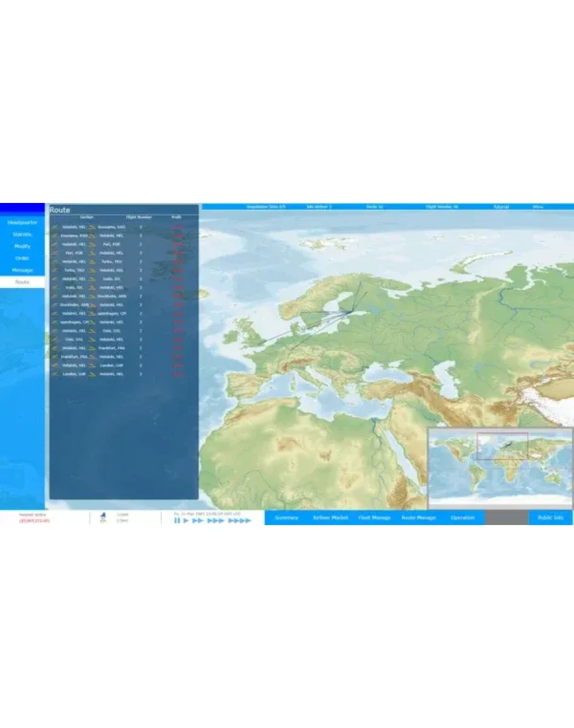Set game speed to quadruple arrow fastest
Screen dimensions: 574x728
(x=239, y=521)
